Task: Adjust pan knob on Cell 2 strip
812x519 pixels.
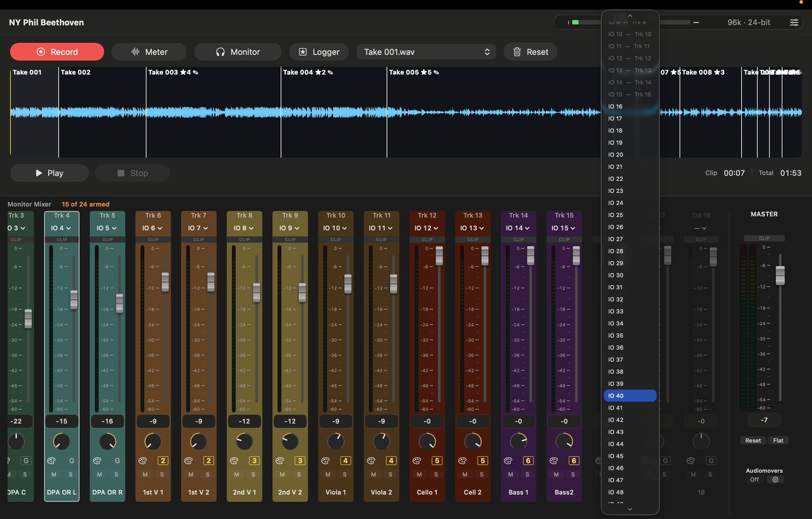Action: (x=473, y=441)
